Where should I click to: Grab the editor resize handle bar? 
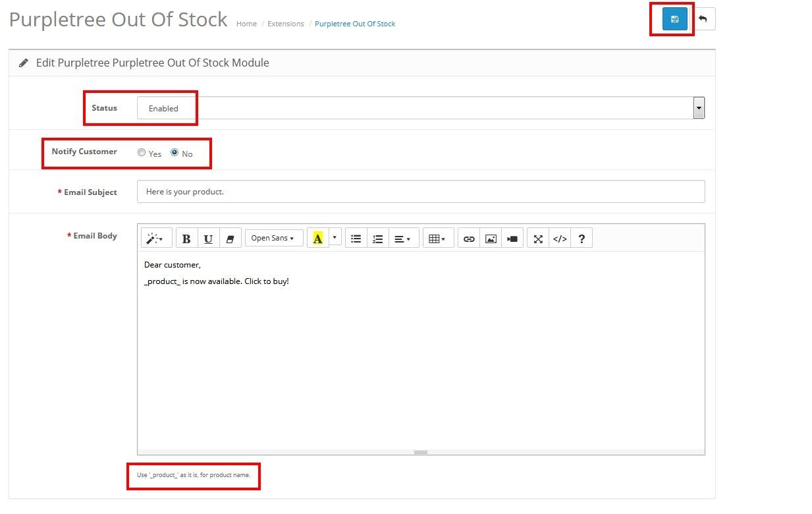click(421, 452)
